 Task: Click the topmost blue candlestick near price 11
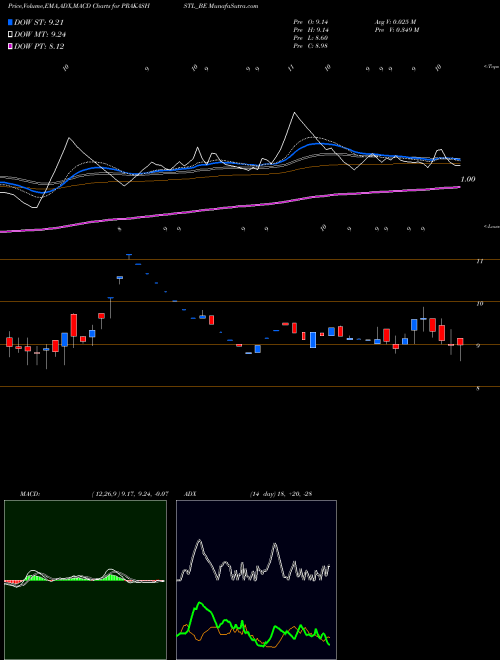coord(129,255)
